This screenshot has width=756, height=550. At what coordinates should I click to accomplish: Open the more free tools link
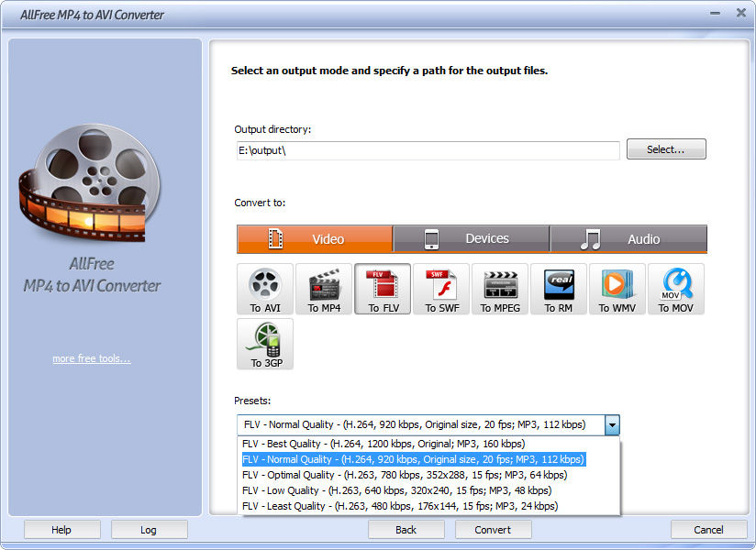pos(91,358)
